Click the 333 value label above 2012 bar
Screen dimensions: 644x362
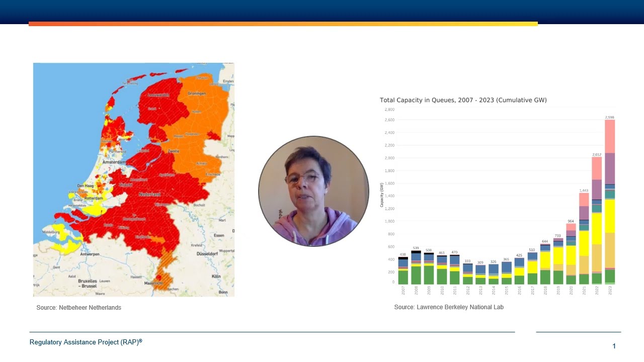tap(467, 261)
